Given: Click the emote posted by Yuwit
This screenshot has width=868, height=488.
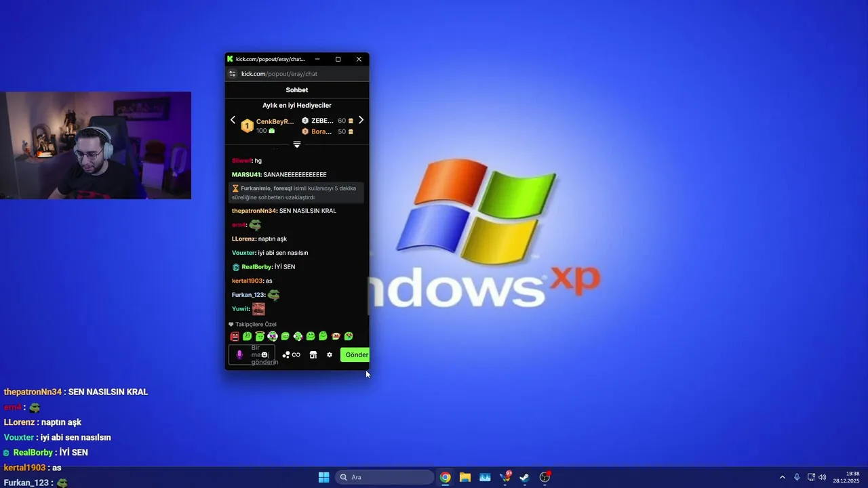Looking at the screenshot, I should click(x=258, y=309).
